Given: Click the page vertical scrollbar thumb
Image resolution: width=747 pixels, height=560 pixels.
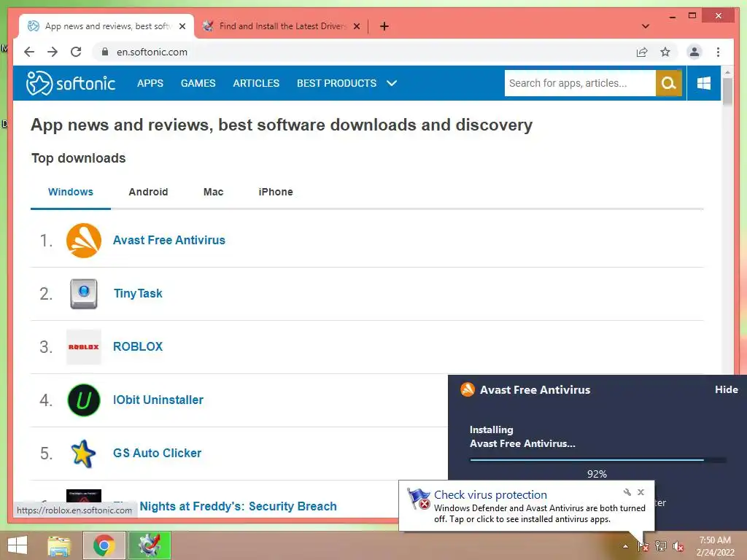Looking at the screenshot, I should (x=727, y=91).
